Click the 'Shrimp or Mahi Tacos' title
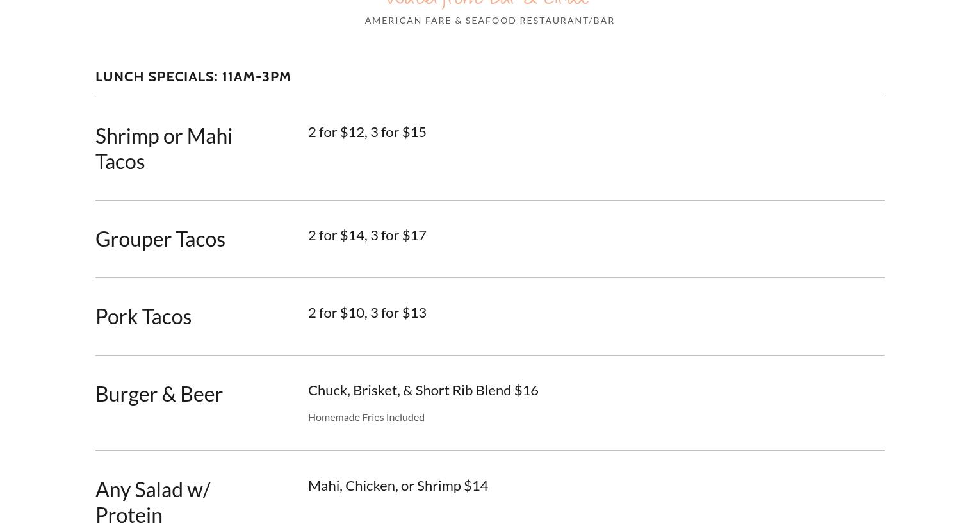This screenshot has height=526, width=980. (163, 149)
